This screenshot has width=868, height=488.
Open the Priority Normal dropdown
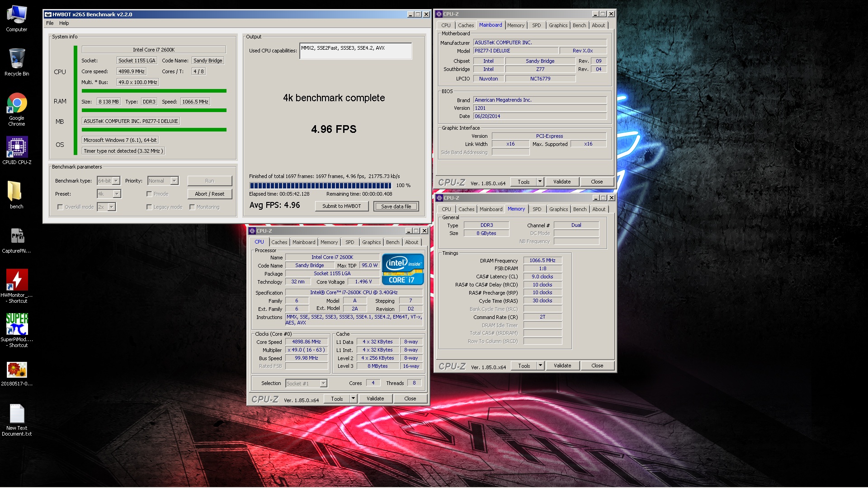click(x=175, y=181)
